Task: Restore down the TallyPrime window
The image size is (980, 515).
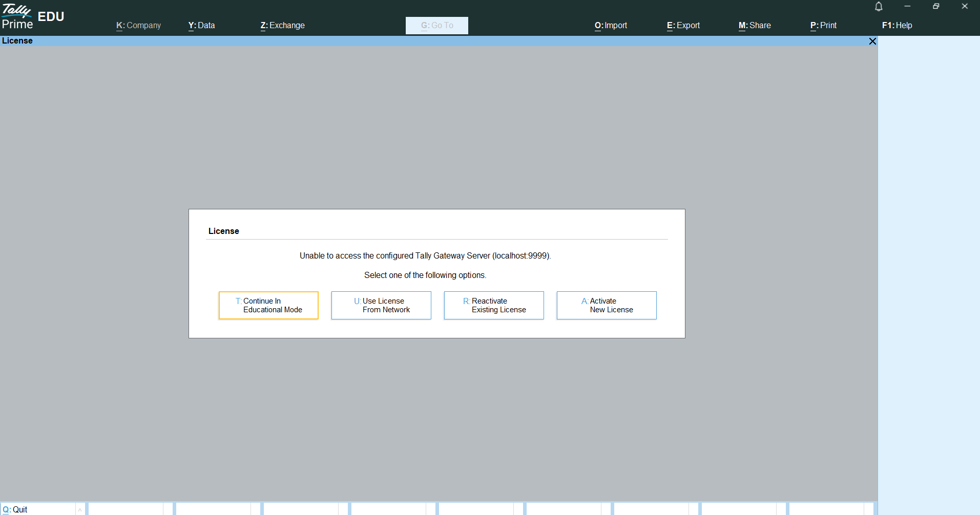Action: coord(936,7)
